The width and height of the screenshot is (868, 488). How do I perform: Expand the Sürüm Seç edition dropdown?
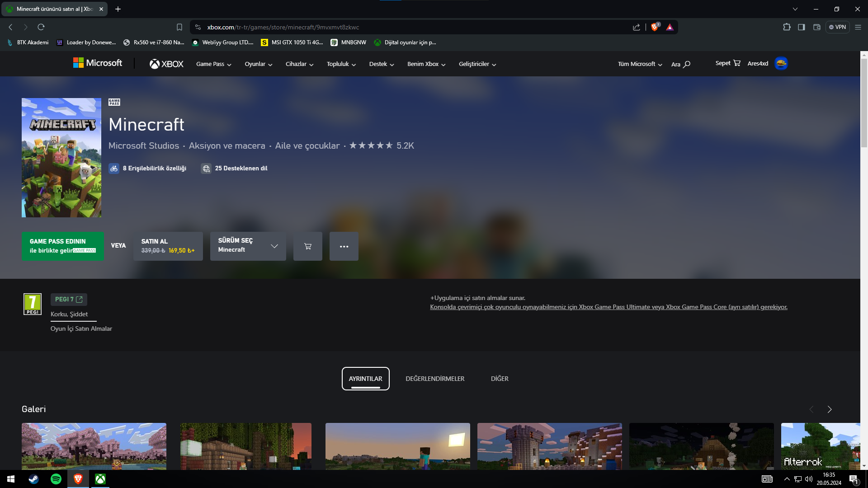tap(248, 246)
